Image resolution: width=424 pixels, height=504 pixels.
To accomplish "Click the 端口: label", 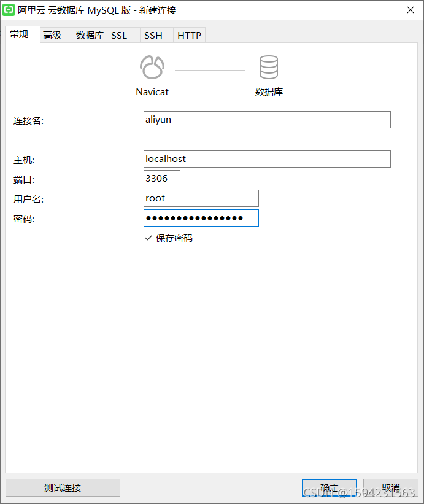I will click(x=24, y=180).
